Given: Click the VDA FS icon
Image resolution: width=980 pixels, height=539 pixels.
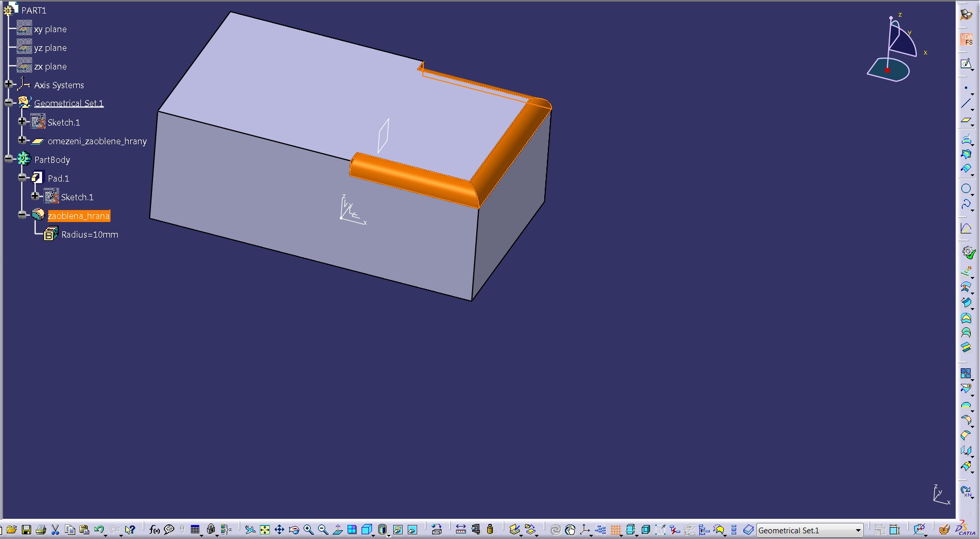Looking at the screenshot, I should [966, 39].
